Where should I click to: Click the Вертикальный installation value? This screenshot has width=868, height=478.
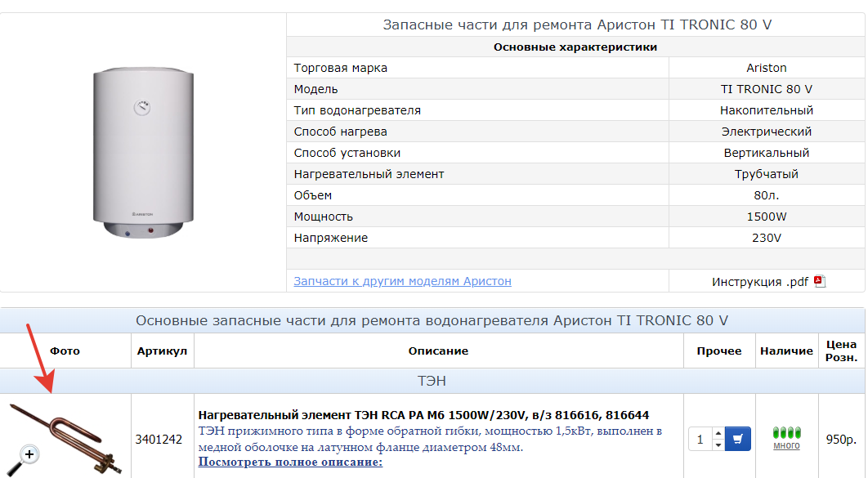(766, 153)
